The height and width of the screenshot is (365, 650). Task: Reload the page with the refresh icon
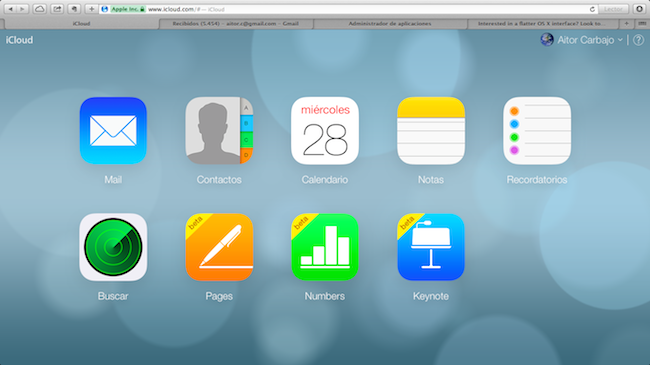(x=592, y=9)
